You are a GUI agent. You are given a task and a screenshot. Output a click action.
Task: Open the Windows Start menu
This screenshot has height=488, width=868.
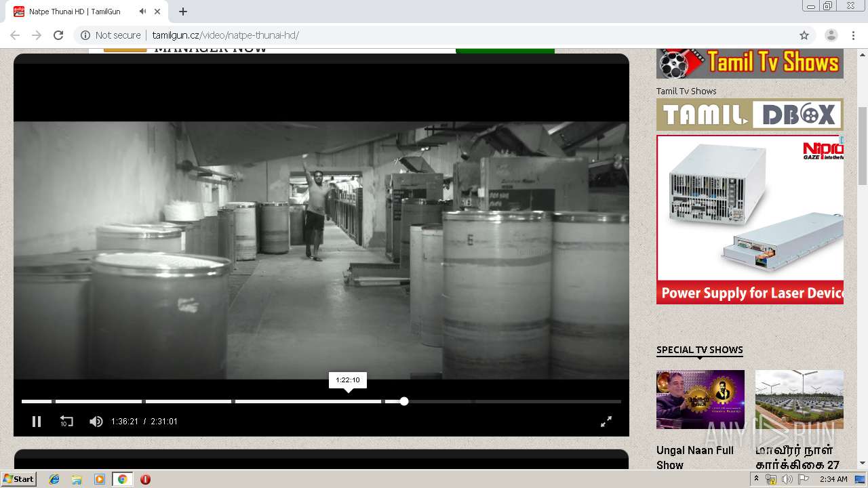[x=19, y=479]
